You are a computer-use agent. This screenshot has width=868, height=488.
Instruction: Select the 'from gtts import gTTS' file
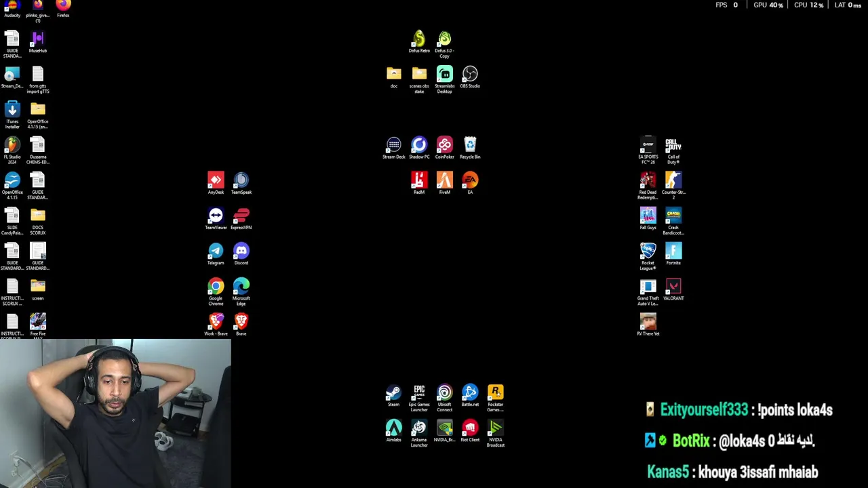pyautogui.click(x=38, y=80)
